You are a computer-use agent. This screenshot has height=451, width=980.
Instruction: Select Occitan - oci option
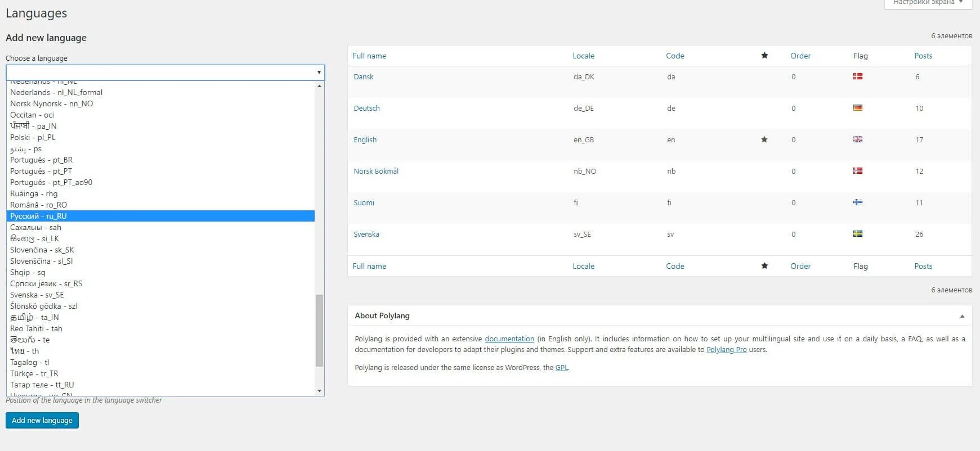(x=160, y=115)
